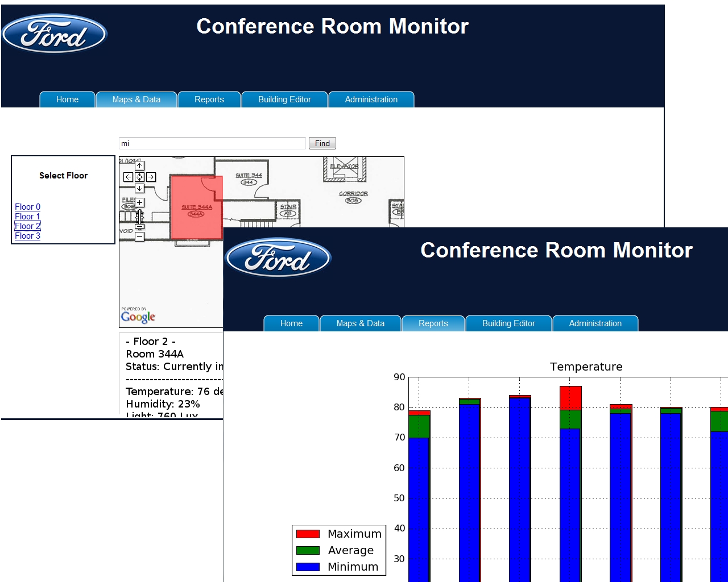The height and width of the screenshot is (582, 728).
Task: Click the 'Select Floor' heading
Action: pyautogui.click(x=63, y=176)
